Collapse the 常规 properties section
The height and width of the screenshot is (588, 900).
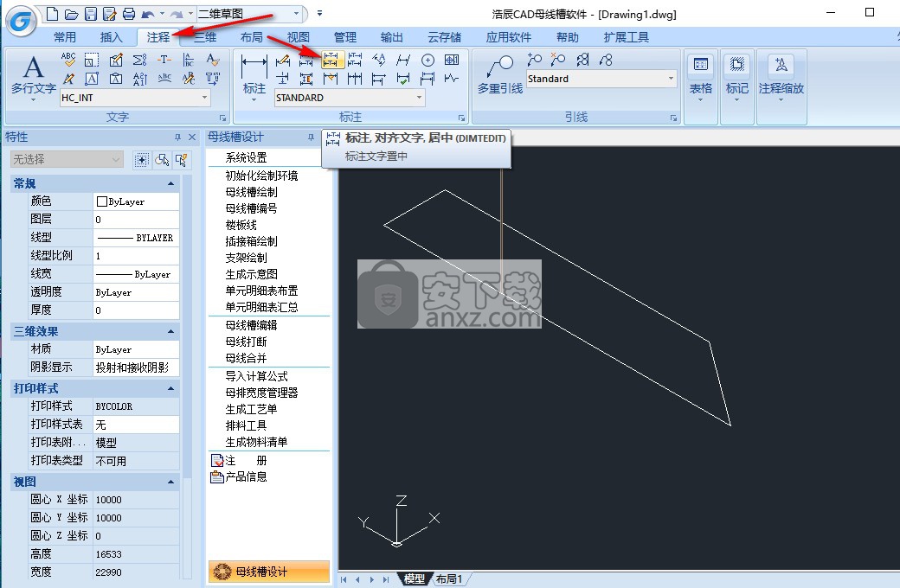171,183
